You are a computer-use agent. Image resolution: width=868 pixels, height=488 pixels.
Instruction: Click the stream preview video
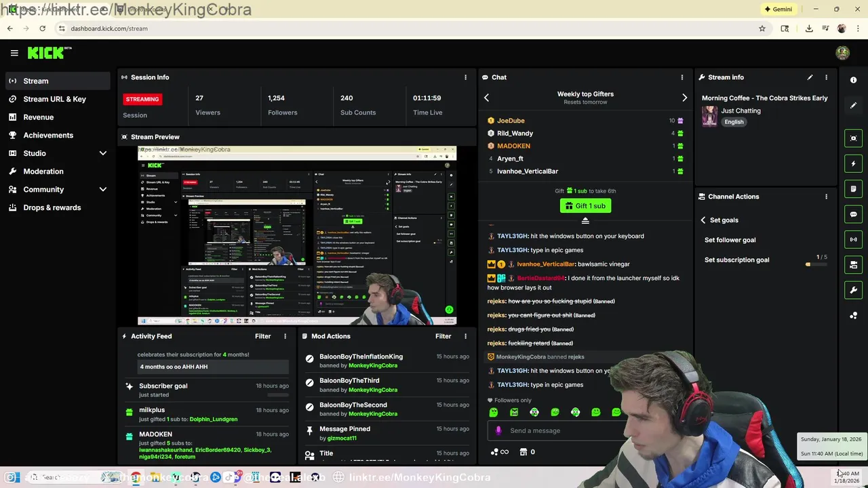(297, 236)
